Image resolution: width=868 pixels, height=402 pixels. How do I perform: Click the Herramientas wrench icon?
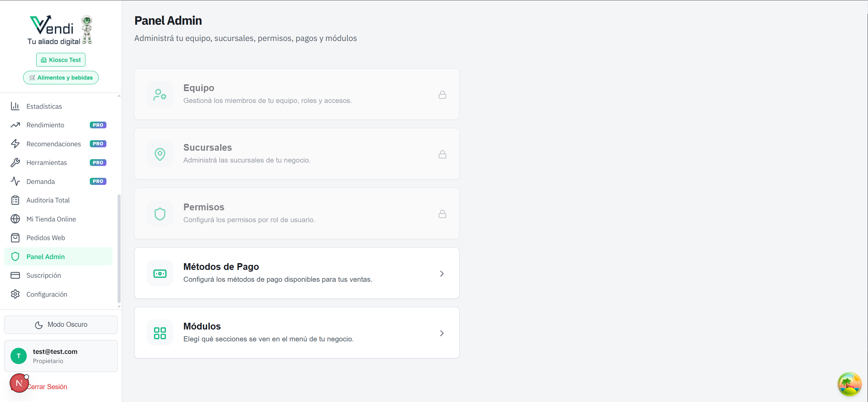tap(16, 163)
